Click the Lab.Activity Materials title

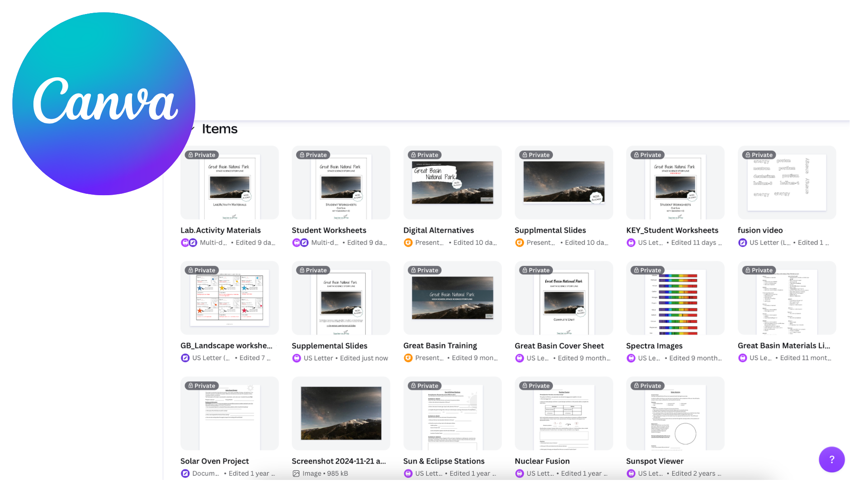click(221, 230)
